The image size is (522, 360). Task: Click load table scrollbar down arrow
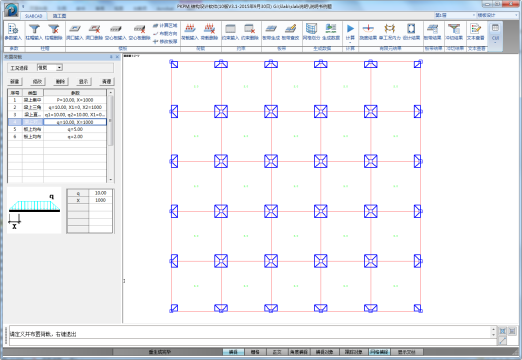pyautogui.click(x=111, y=180)
